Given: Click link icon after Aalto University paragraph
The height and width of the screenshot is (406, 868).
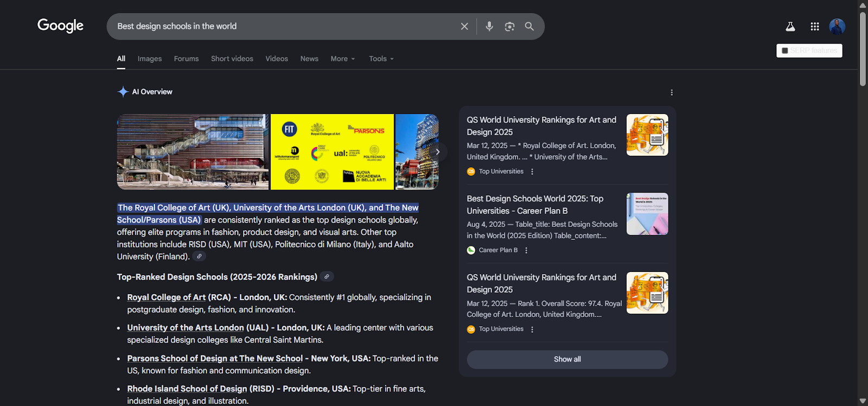Looking at the screenshot, I should click(199, 257).
